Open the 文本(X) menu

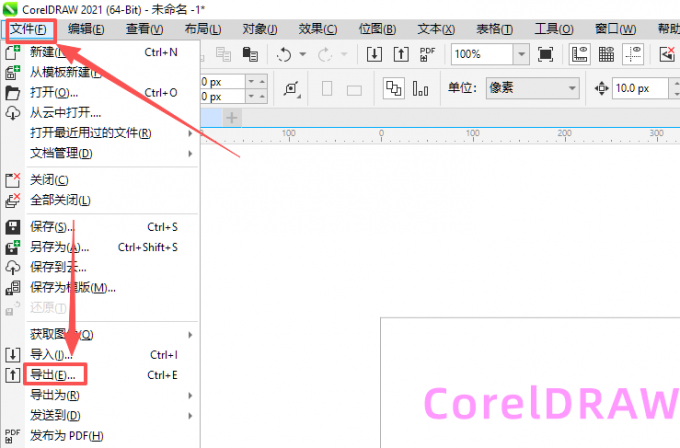(x=436, y=29)
